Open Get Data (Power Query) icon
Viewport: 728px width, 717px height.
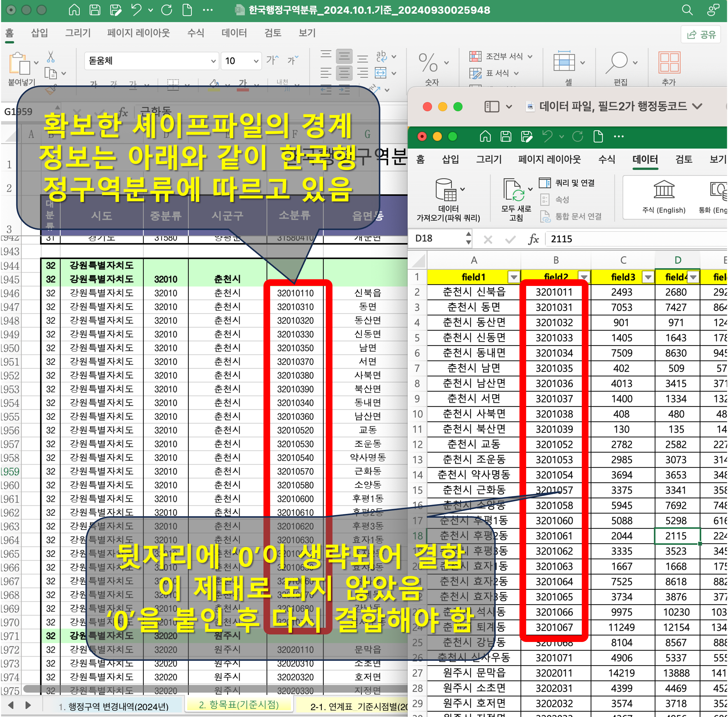coord(446,190)
